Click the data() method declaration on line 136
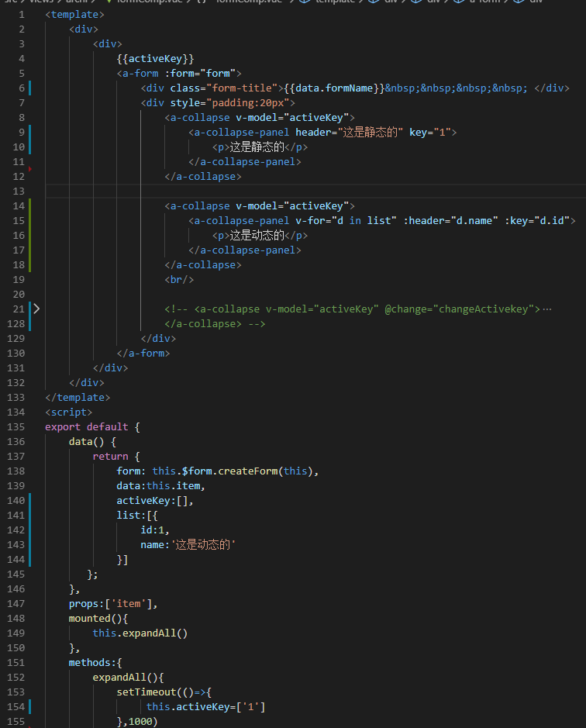 point(92,442)
